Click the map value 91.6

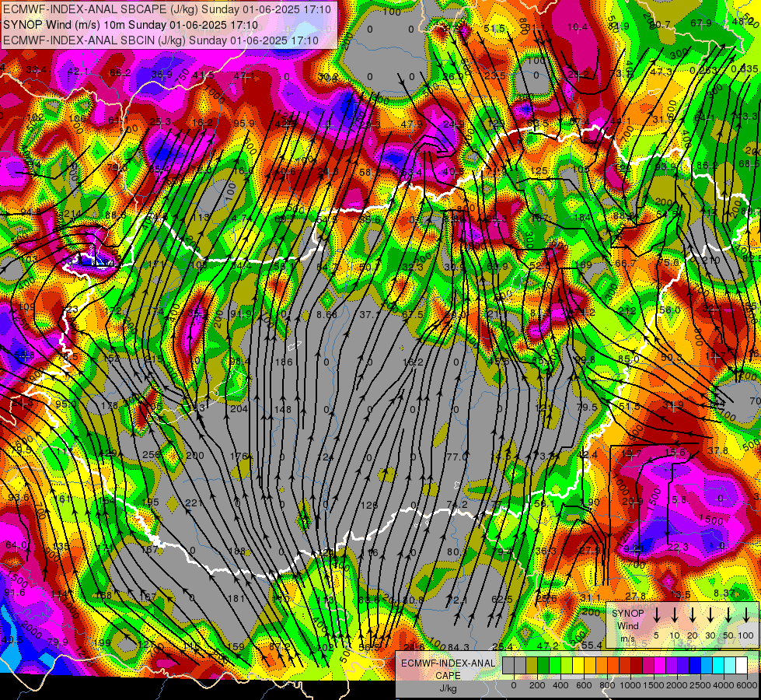point(15,592)
